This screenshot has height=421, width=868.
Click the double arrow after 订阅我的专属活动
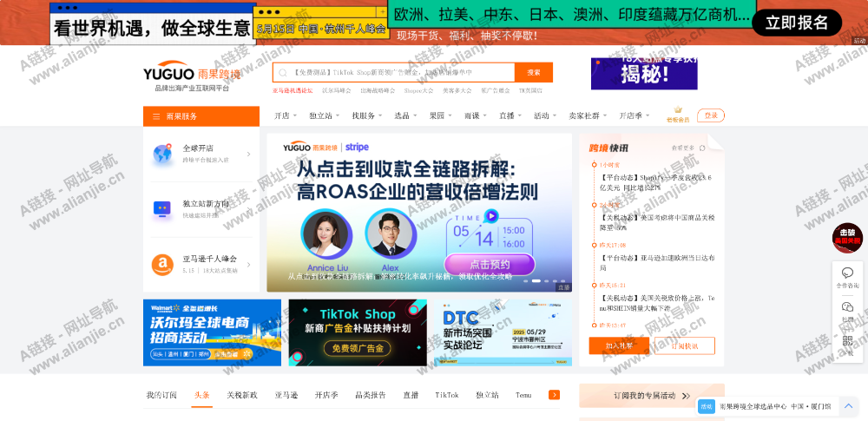(686, 396)
